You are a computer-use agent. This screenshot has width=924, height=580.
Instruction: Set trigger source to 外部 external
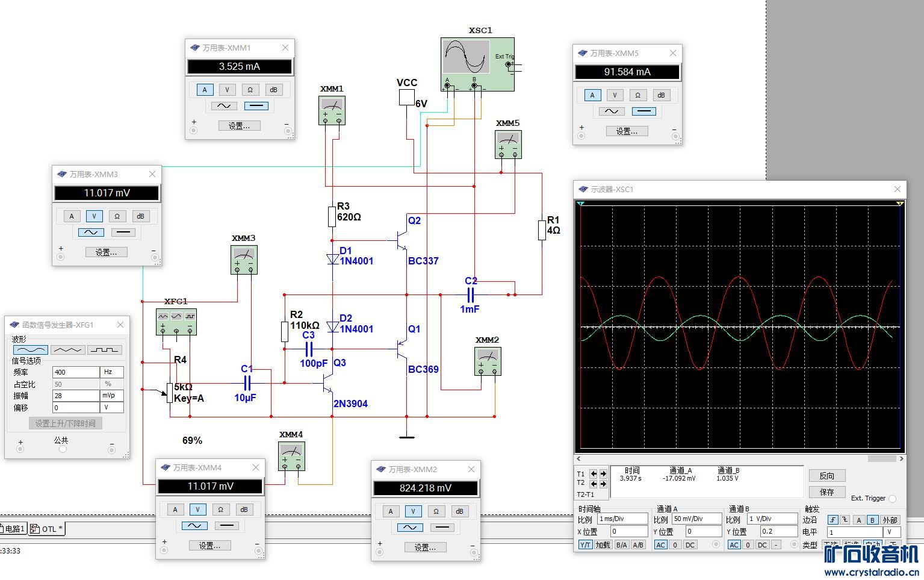[x=890, y=520]
